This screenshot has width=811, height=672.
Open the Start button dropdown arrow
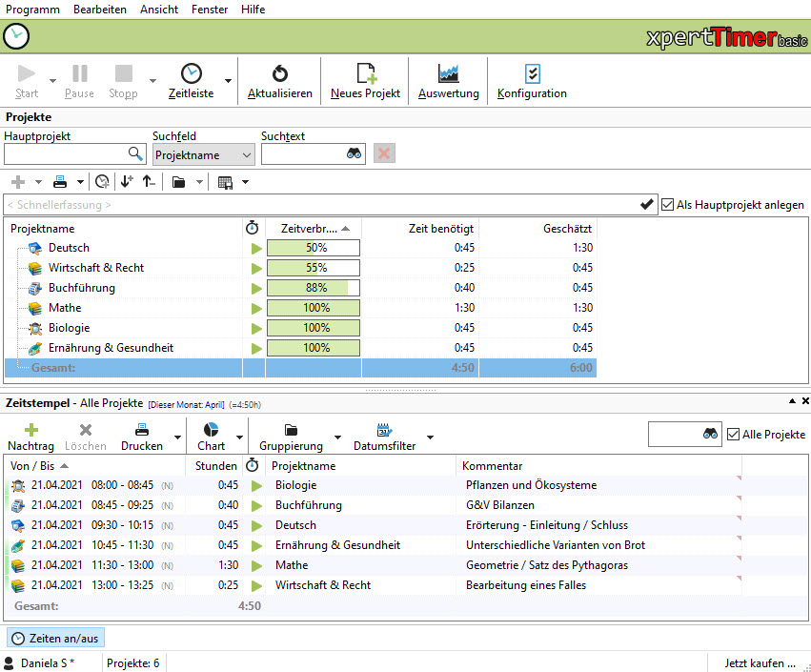pos(52,81)
